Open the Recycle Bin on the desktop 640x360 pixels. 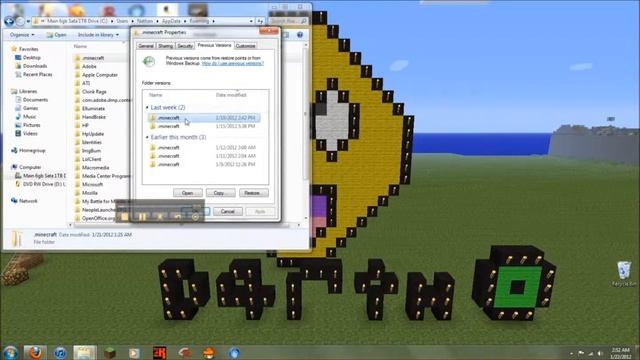(624, 273)
